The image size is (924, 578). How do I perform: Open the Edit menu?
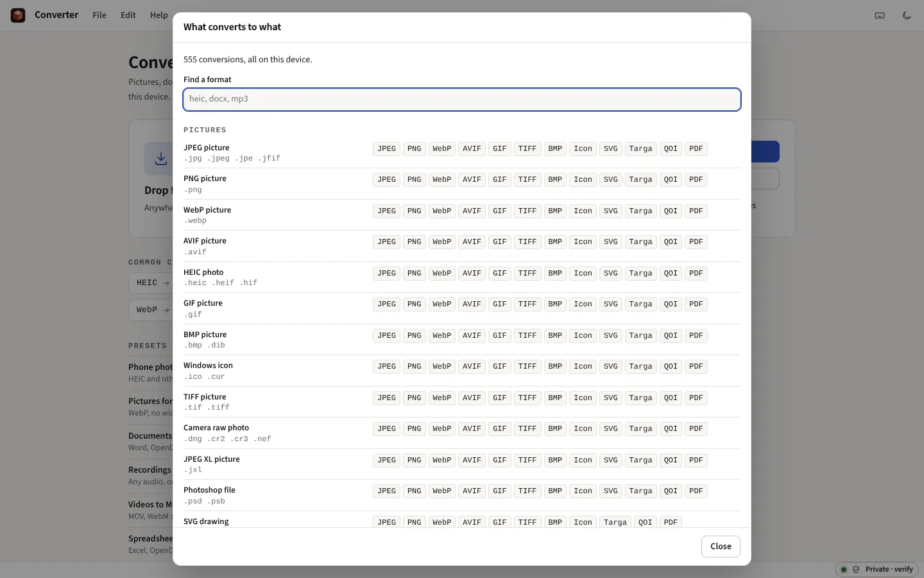(128, 15)
